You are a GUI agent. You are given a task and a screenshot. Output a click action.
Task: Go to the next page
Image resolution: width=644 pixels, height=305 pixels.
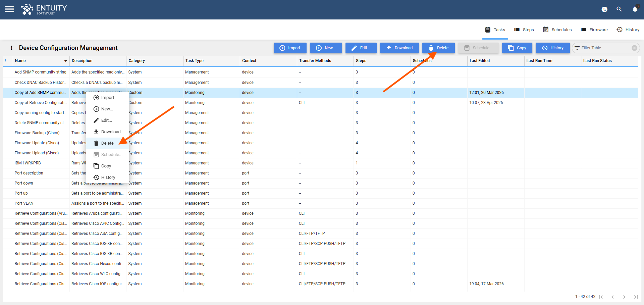pyautogui.click(x=624, y=297)
